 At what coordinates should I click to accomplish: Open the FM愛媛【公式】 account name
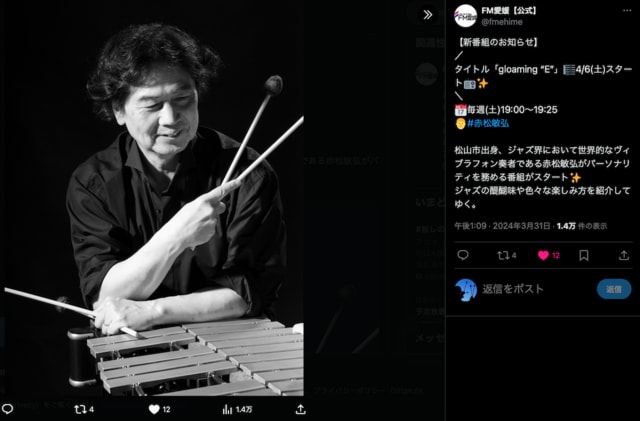509,11
